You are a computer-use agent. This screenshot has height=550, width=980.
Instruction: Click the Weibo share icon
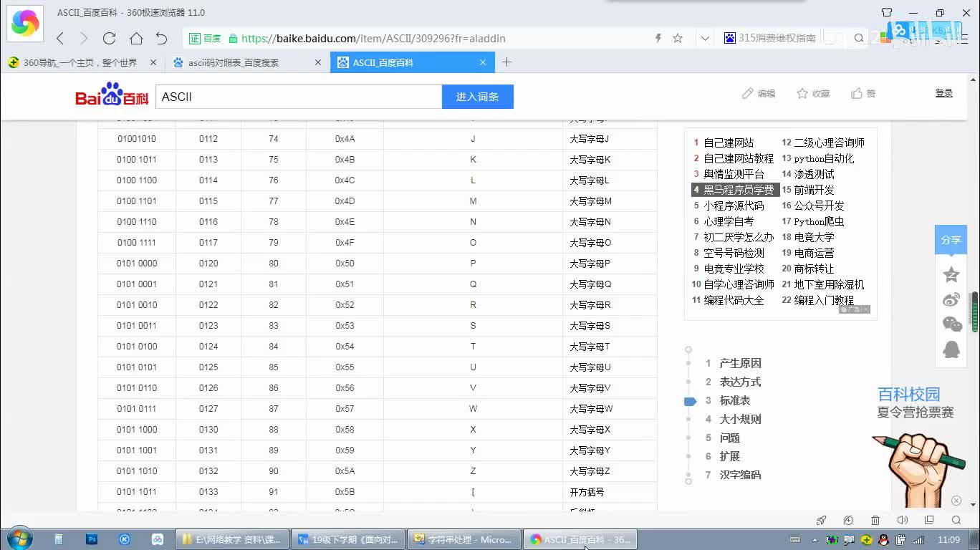click(x=951, y=299)
